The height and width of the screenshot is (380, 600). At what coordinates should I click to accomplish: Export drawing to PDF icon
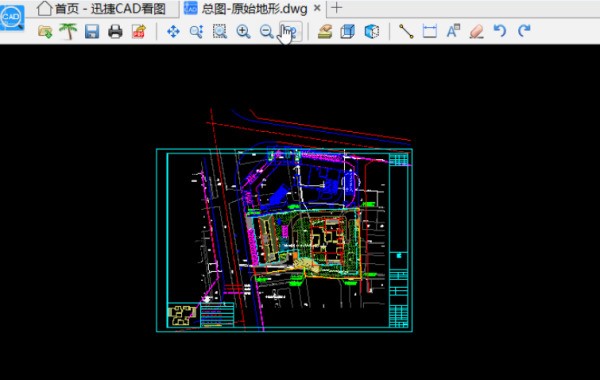tap(139, 31)
